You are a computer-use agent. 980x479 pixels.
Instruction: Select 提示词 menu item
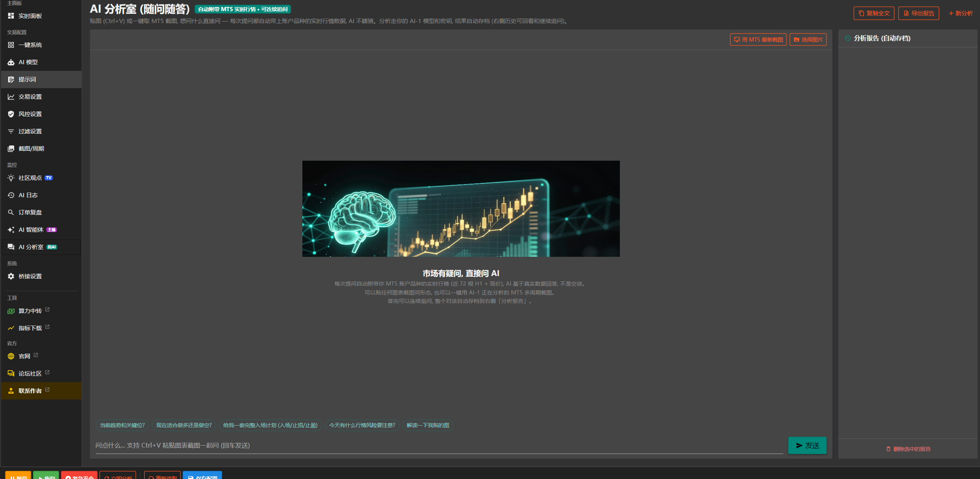[x=41, y=80]
